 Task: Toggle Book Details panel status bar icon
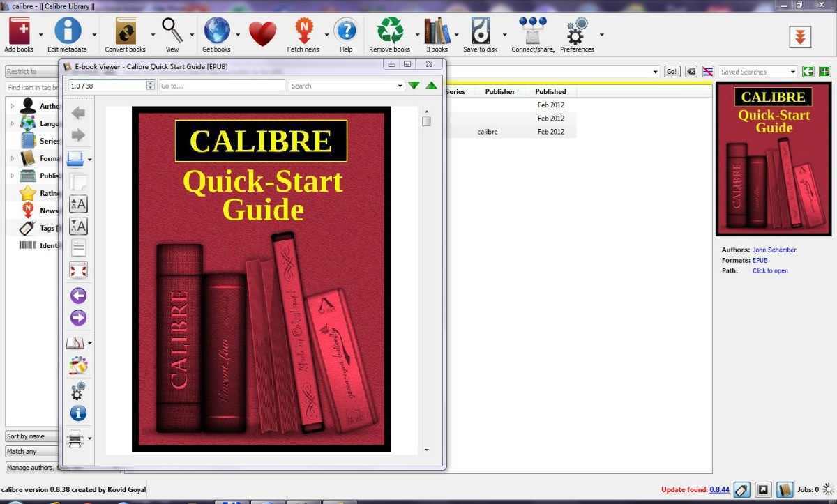(x=785, y=490)
